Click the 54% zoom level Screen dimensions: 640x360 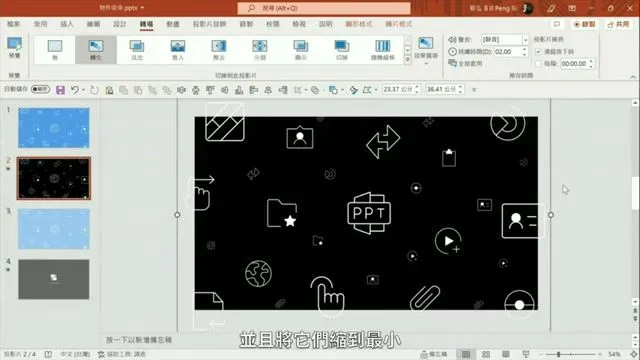[x=614, y=354]
